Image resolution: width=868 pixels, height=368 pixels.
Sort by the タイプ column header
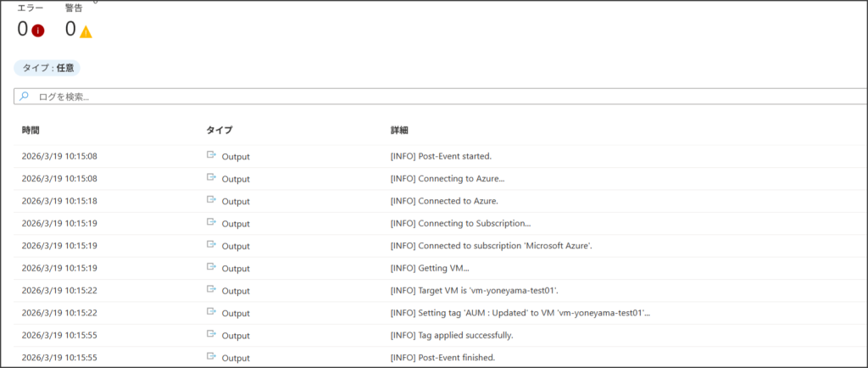point(219,131)
